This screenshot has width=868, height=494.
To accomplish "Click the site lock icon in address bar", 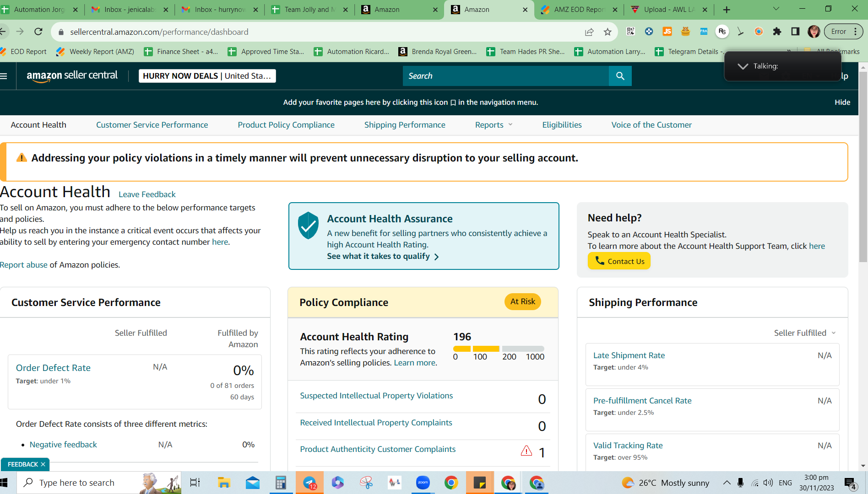I will (x=61, y=32).
